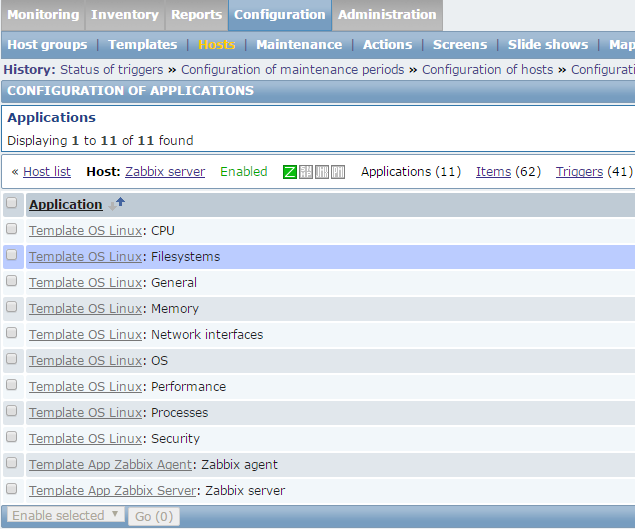Click the Zabbix agent availability icon
Screen dimensions: 635x529
pyautogui.click(x=290, y=172)
